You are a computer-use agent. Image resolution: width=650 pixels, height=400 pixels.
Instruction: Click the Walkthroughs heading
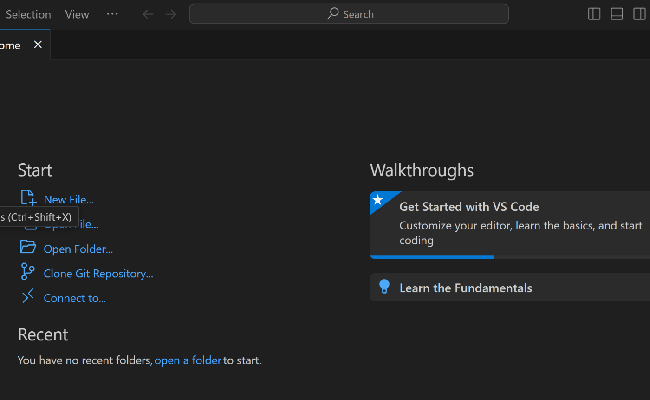click(422, 170)
